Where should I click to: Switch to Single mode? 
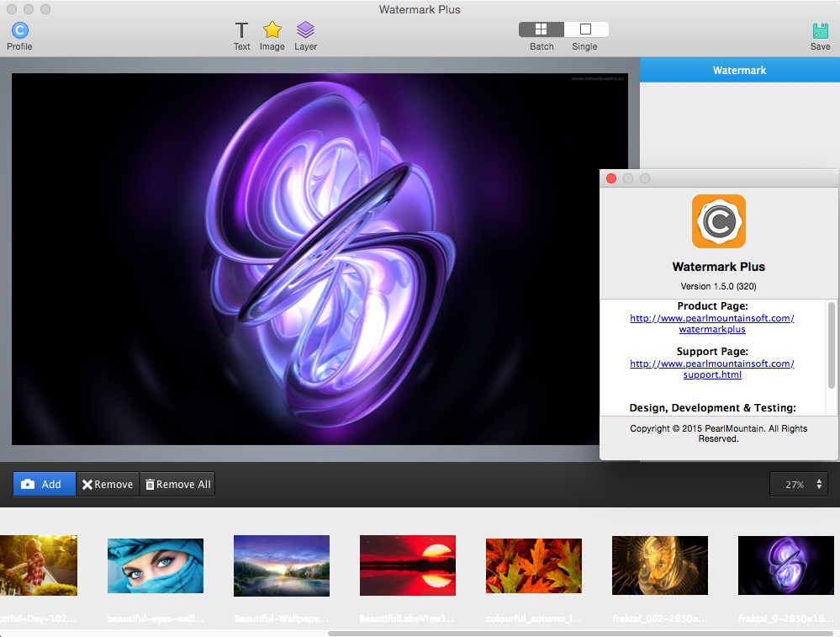tap(585, 29)
